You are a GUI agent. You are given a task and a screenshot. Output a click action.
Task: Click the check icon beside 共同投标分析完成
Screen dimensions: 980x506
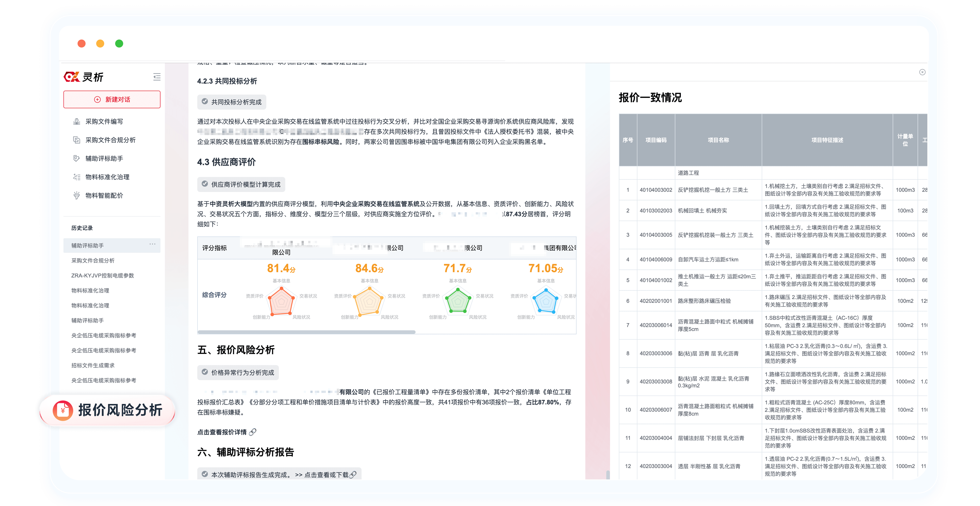tap(205, 101)
